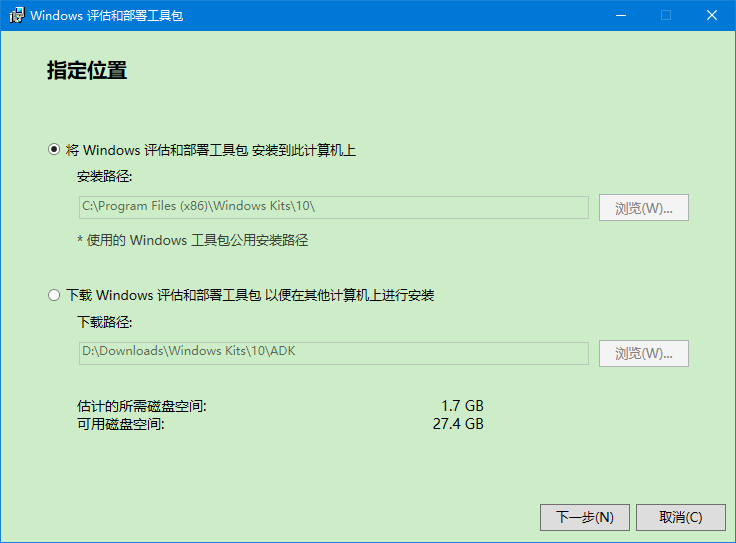Click the 安装路径: label
The width and height of the screenshot is (736, 543).
coord(105,176)
